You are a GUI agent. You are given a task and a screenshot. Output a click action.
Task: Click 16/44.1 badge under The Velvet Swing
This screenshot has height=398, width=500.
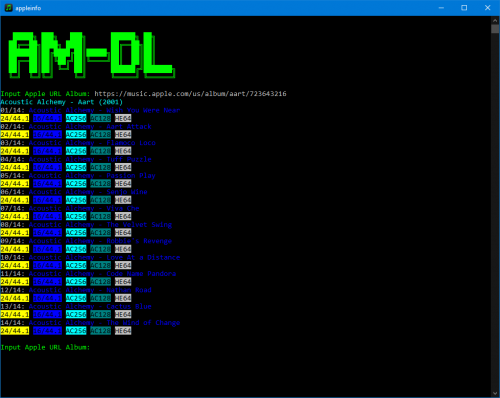coord(47,233)
